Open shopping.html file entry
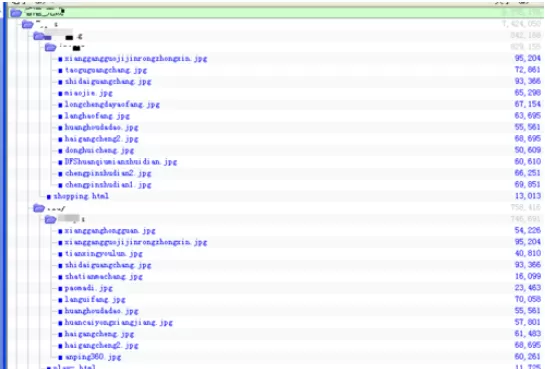545x369 pixels. 81,196
